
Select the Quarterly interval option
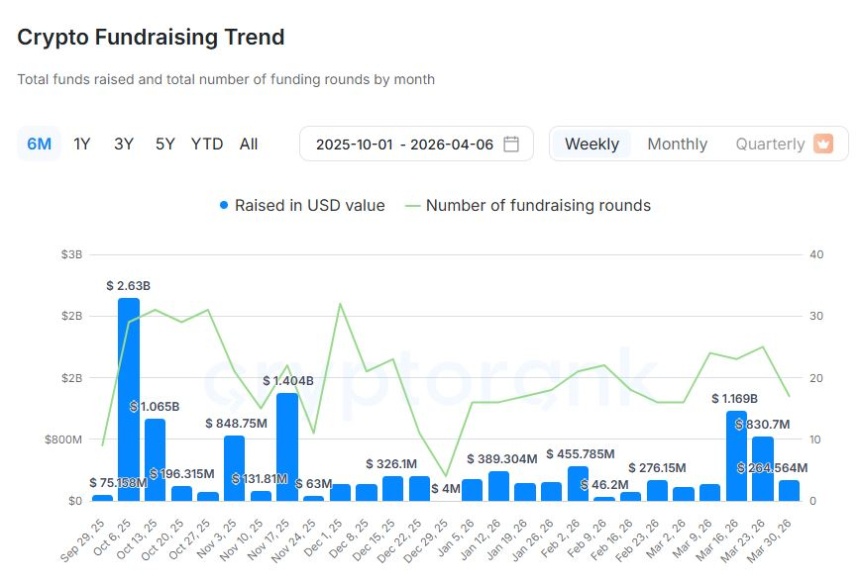point(770,144)
